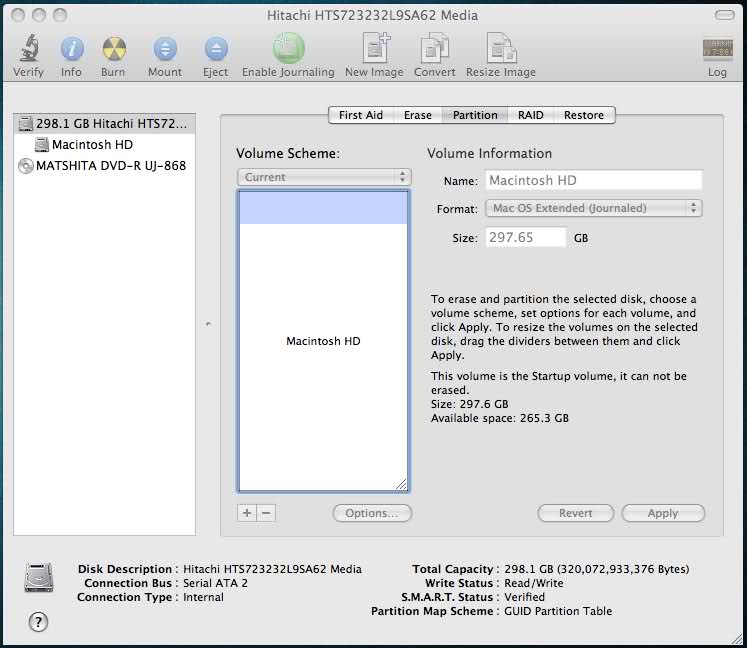Click the Size input field

(526, 237)
